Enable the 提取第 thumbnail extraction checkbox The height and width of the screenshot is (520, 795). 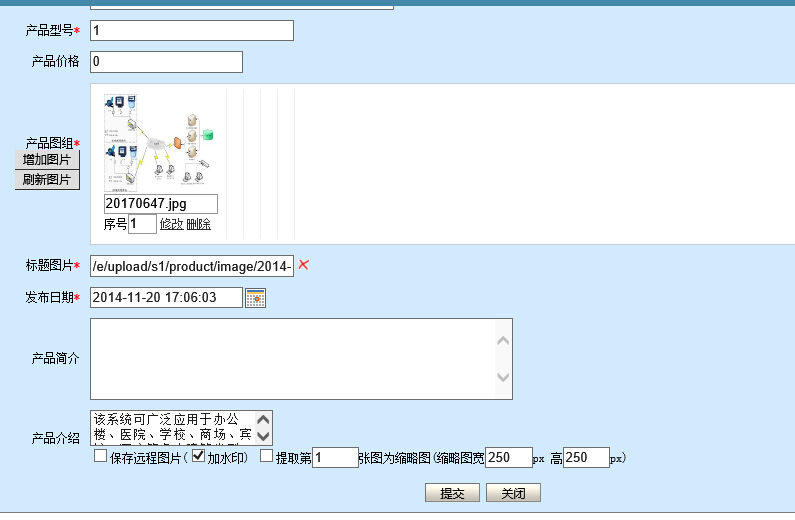tap(266, 457)
